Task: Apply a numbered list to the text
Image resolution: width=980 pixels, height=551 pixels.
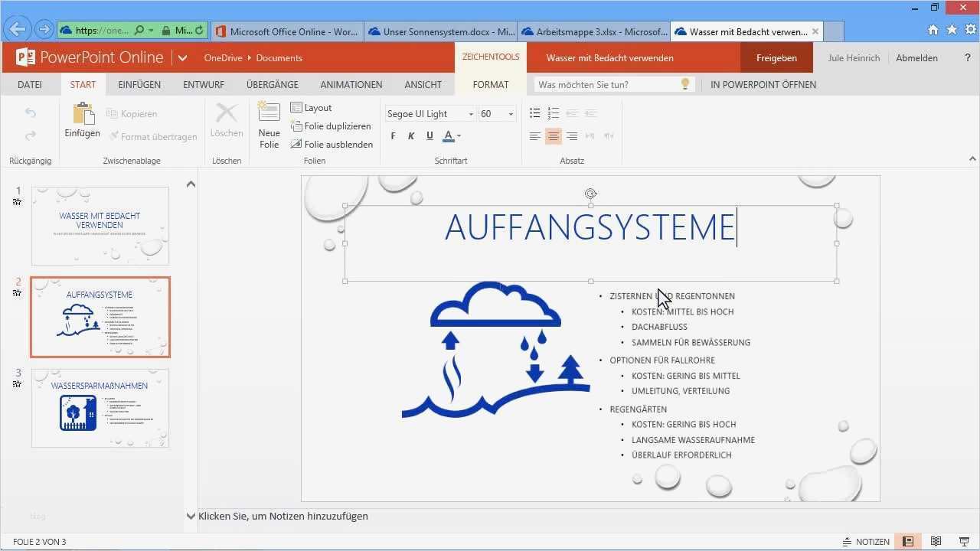Action: coord(554,112)
